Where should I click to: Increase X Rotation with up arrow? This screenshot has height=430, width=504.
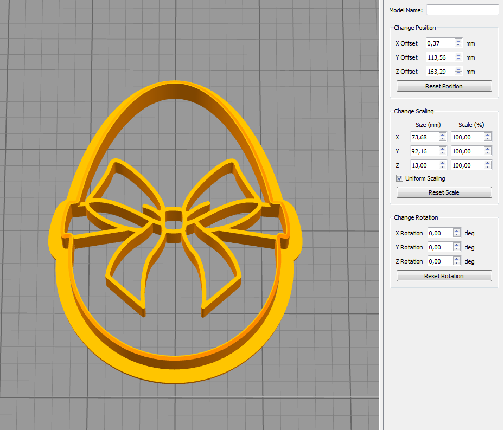coord(457,231)
